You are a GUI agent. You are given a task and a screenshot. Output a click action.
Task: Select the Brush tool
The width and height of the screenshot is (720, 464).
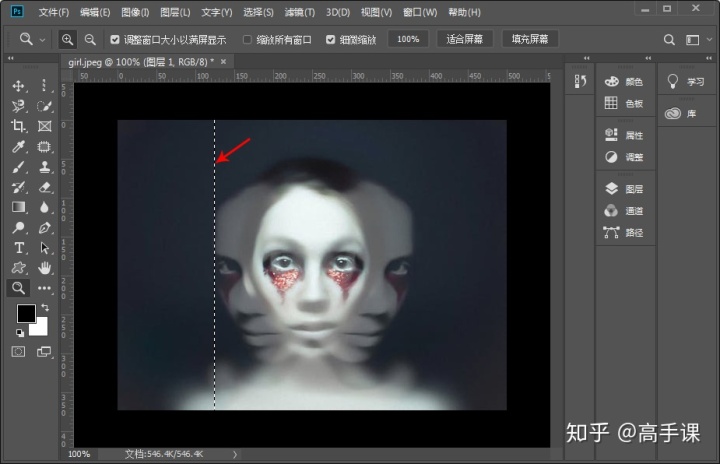(x=18, y=167)
